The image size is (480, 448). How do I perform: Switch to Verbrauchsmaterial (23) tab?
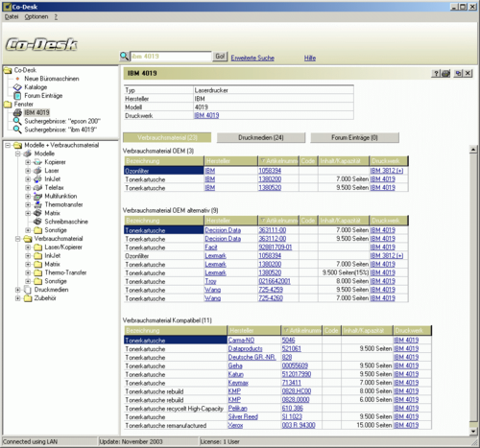167,137
